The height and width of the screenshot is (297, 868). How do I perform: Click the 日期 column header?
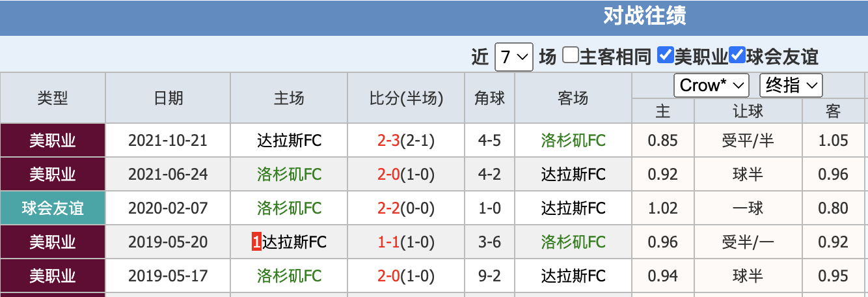tap(169, 98)
